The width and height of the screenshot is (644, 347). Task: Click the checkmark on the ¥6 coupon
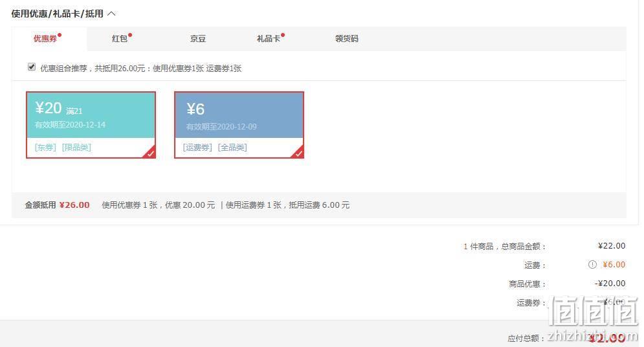tap(298, 153)
